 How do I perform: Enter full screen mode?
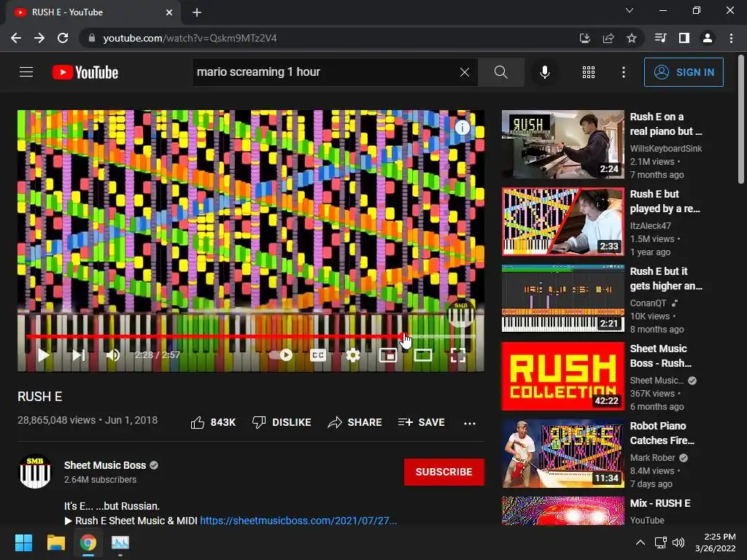(x=458, y=355)
